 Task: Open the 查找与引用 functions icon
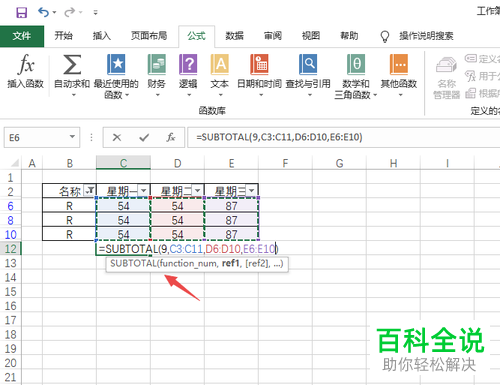click(x=308, y=64)
